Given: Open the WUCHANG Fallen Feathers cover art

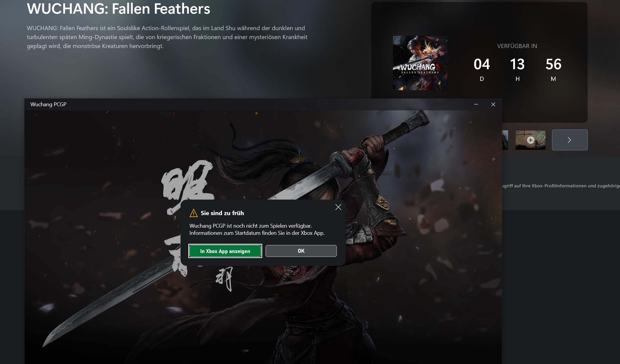Looking at the screenshot, I should 420,63.
